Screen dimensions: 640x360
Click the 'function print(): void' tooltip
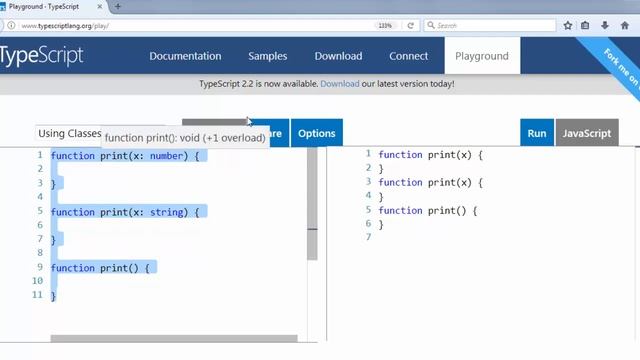185,138
